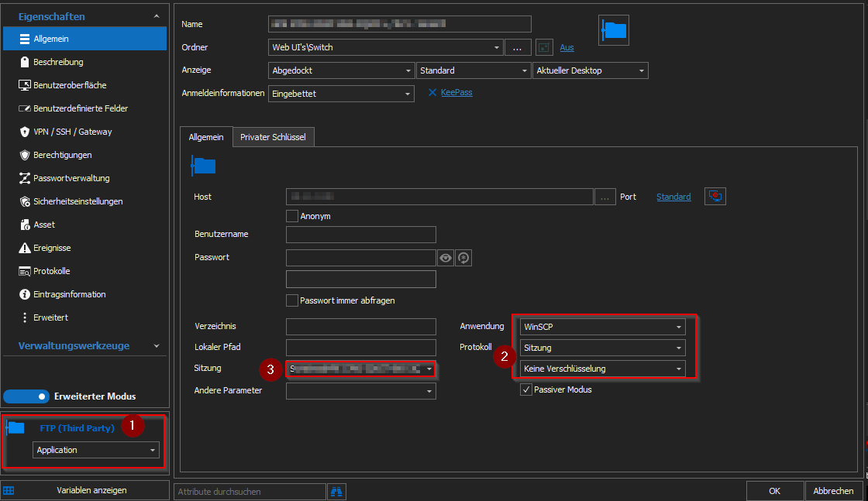This screenshot has width=868, height=501.
Task: Uncheck the Passiver Modus checkbox
Action: click(526, 389)
